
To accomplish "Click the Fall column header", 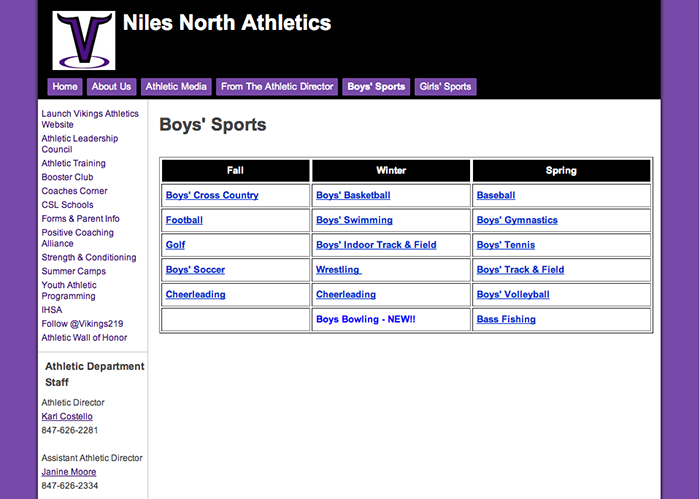I will click(x=235, y=170).
